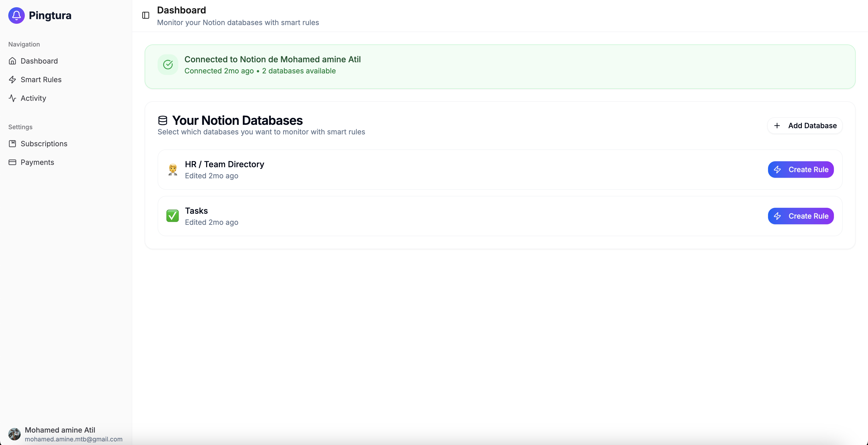Open Payments from the Settings section
Image resolution: width=868 pixels, height=445 pixels.
(x=37, y=162)
